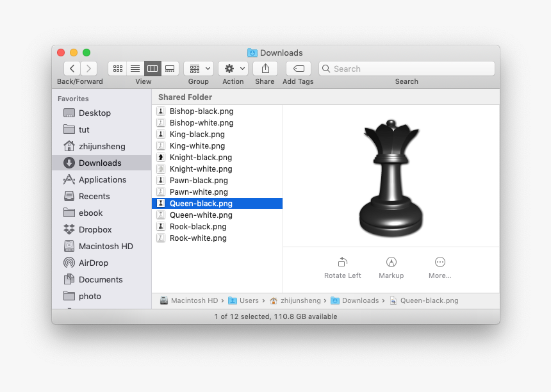Switch to gallery view
This screenshot has height=392, width=551.
[169, 69]
